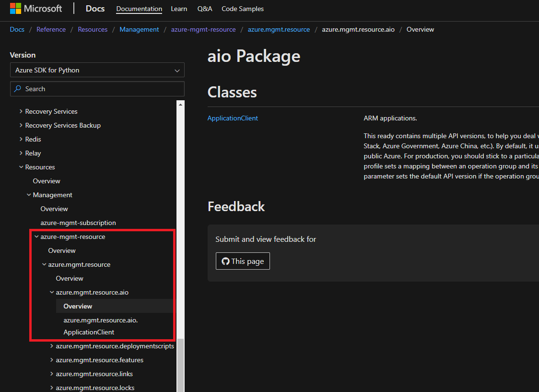The width and height of the screenshot is (539, 392).
Task: Click the sidebar scrollbar thumb
Action: coord(180,365)
